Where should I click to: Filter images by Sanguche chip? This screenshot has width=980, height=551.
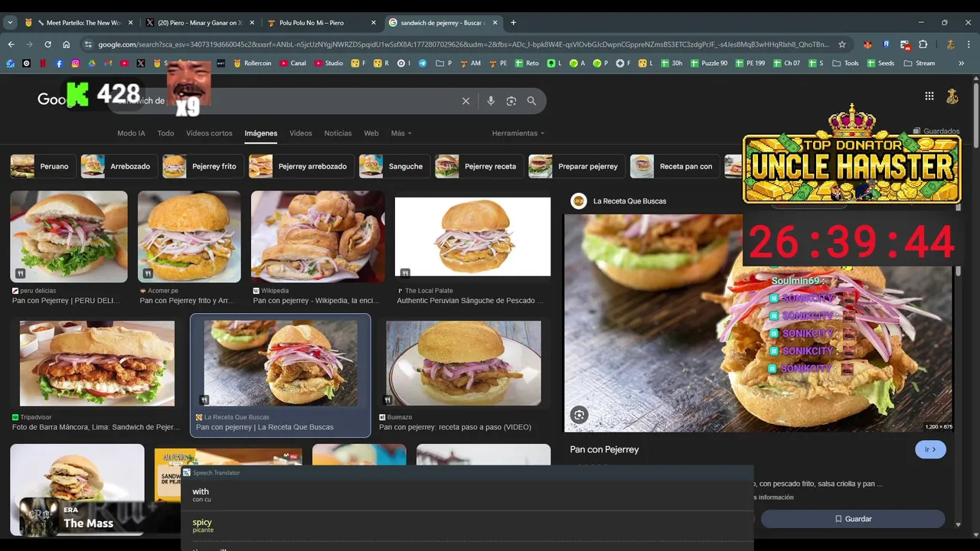click(394, 166)
